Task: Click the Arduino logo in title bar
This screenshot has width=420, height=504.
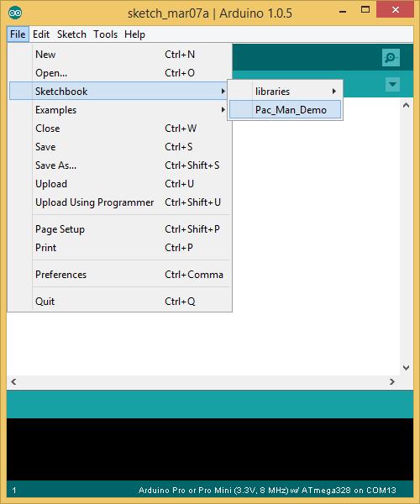Action: (x=15, y=13)
